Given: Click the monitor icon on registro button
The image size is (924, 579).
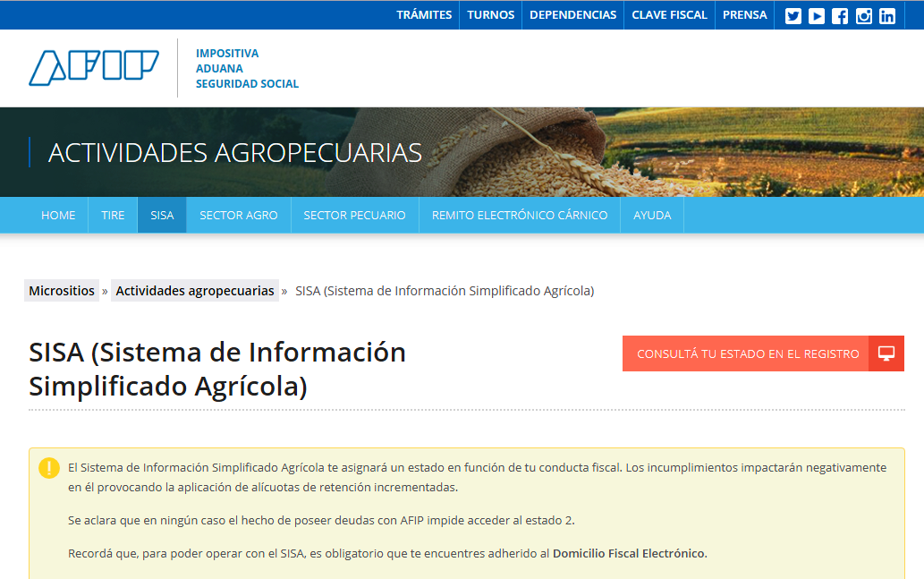Looking at the screenshot, I should [886, 353].
